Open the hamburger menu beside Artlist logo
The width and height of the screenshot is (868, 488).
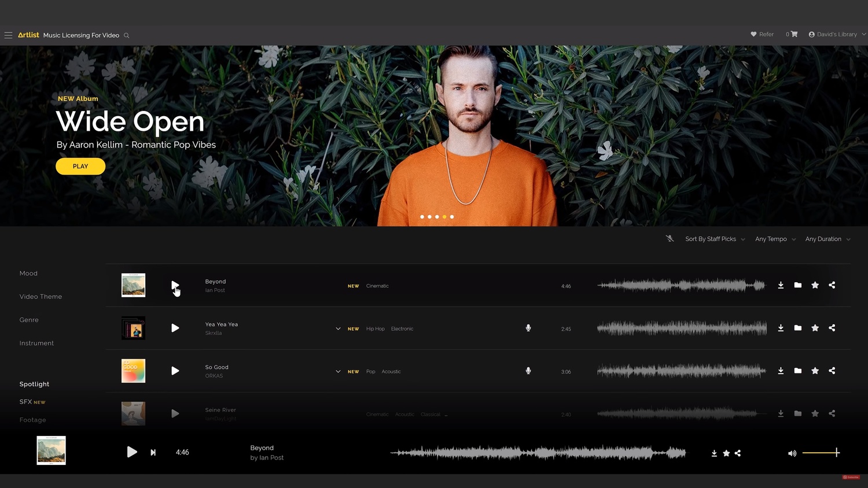coord(8,35)
